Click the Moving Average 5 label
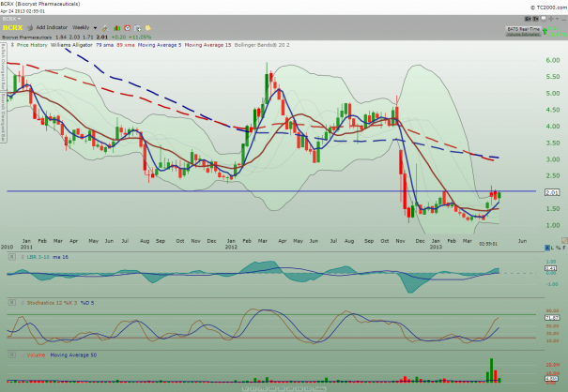 point(160,45)
